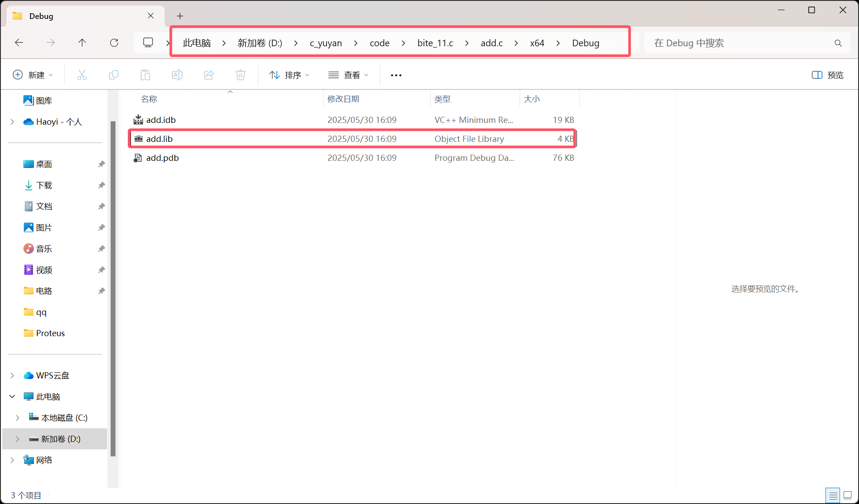
Task: Open the See more ellipsis menu
Action: click(396, 75)
